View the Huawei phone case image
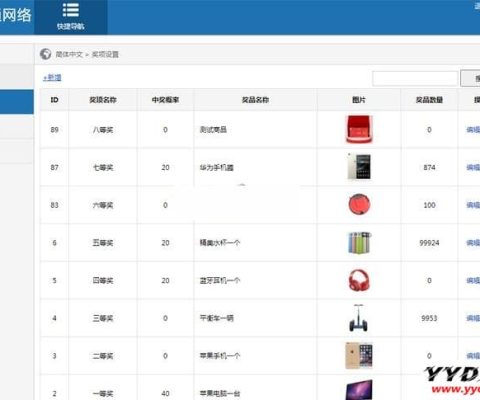 coord(359,167)
